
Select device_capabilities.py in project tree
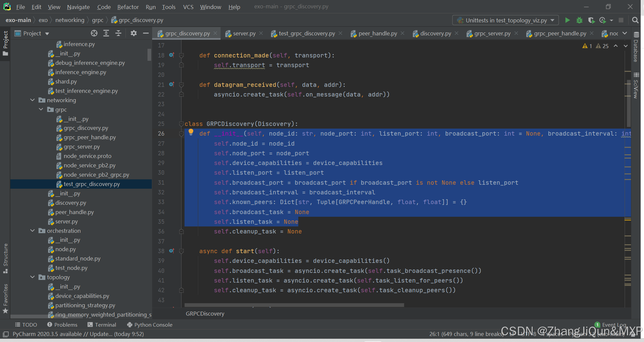click(82, 296)
